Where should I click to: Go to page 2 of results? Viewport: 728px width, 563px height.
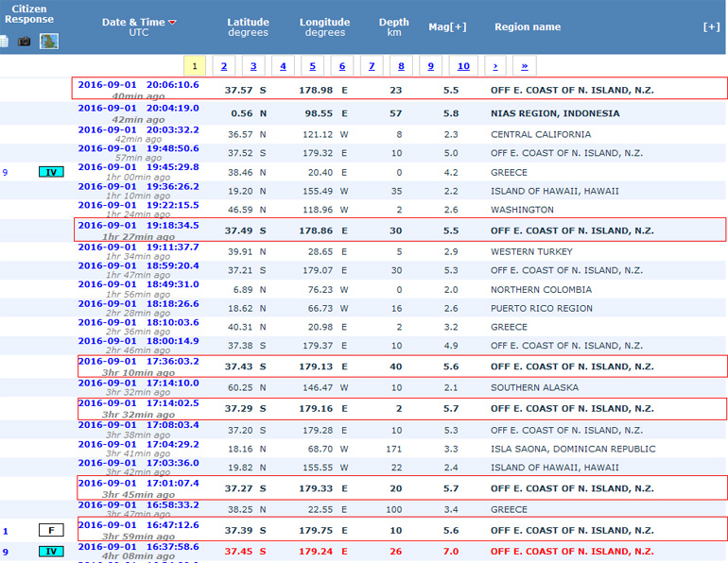click(223, 66)
